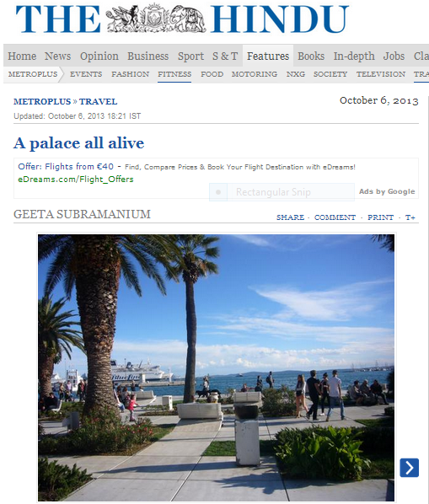
Task: Increase text size with T+
Action: [410, 217]
